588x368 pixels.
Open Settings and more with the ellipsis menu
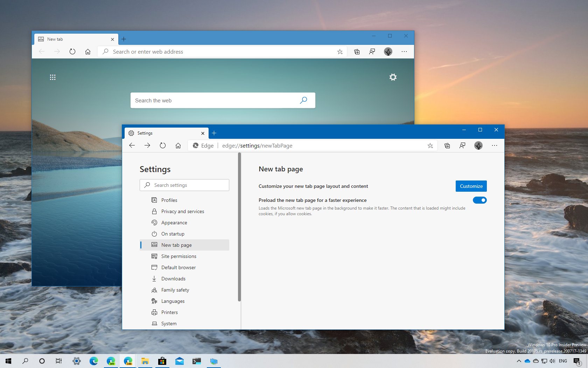(x=495, y=145)
